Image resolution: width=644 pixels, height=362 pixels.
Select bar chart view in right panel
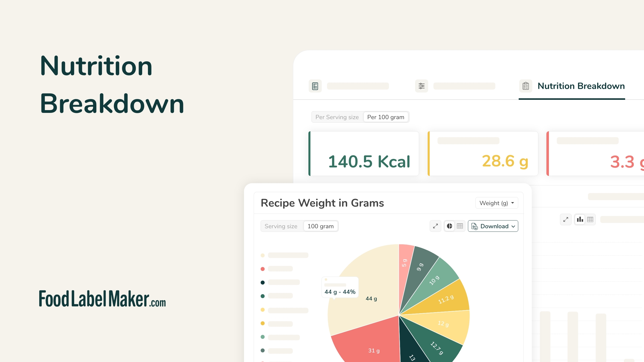click(580, 219)
